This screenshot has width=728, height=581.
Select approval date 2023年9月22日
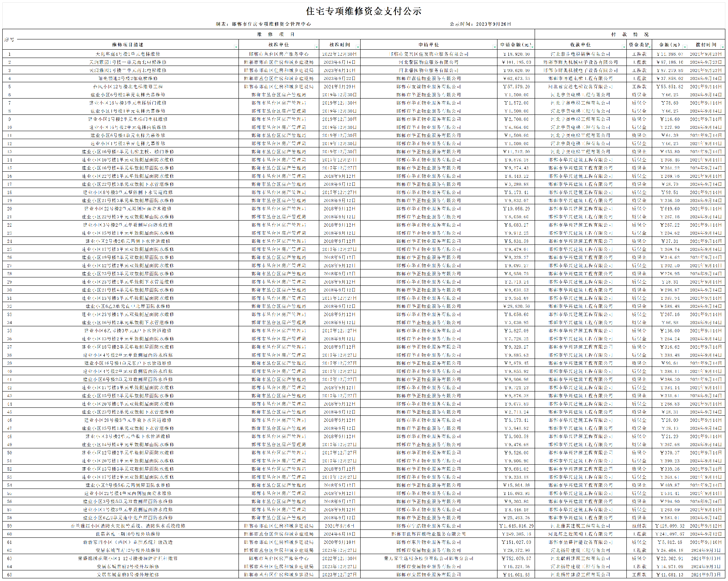pos(339,78)
